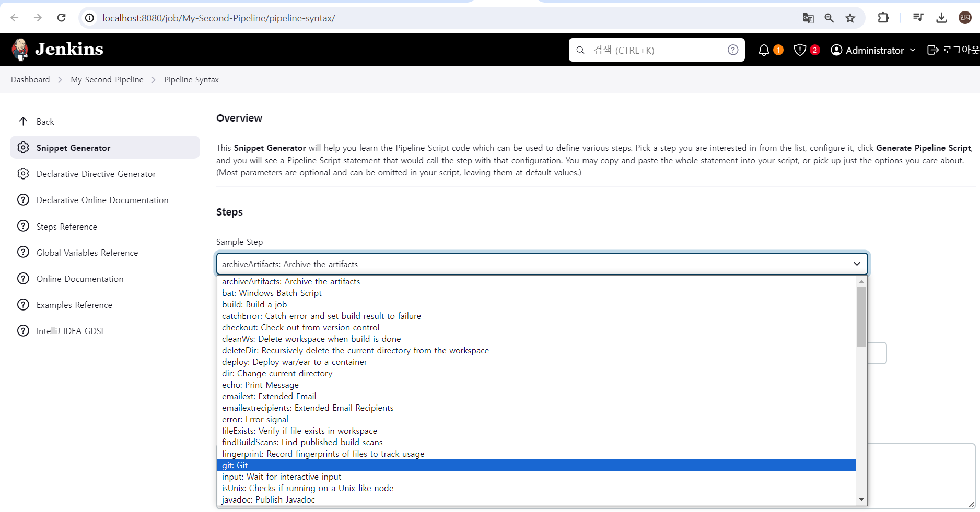Click the Back up-arrow icon in sidebar
This screenshot has height=512, width=980.
(x=23, y=121)
